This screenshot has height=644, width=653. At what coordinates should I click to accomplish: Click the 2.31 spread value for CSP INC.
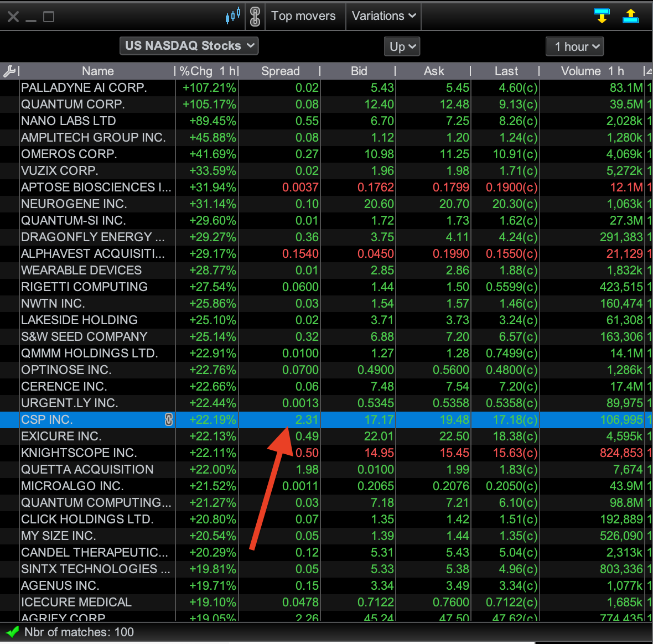click(307, 419)
